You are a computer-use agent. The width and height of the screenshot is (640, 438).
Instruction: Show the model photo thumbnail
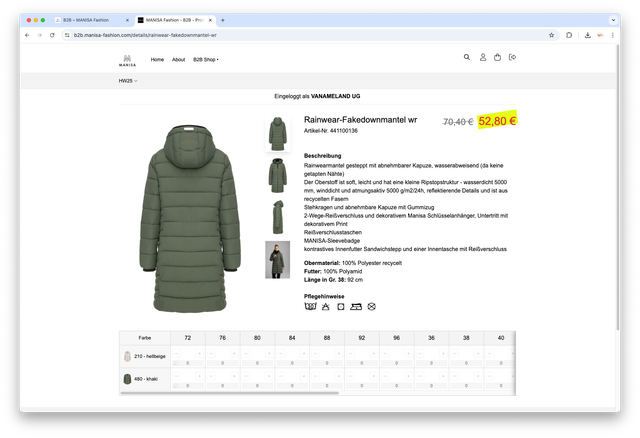click(x=277, y=259)
